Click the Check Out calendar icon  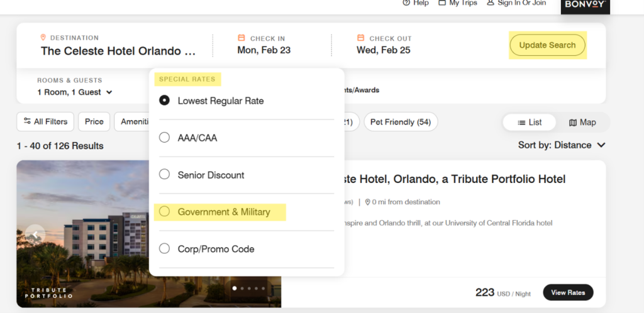click(360, 38)
